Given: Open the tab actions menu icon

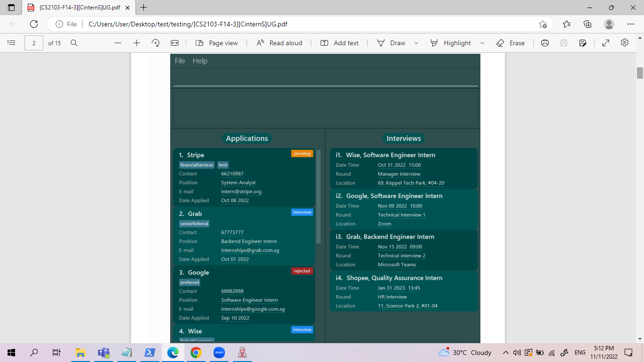Looking at the screenshot, I should coord(11,8).
